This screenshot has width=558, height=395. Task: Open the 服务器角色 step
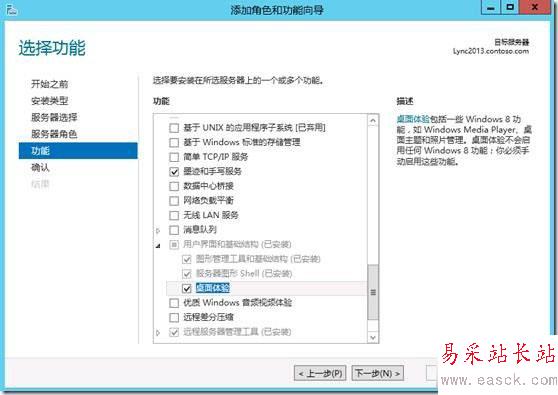[54, 134]
